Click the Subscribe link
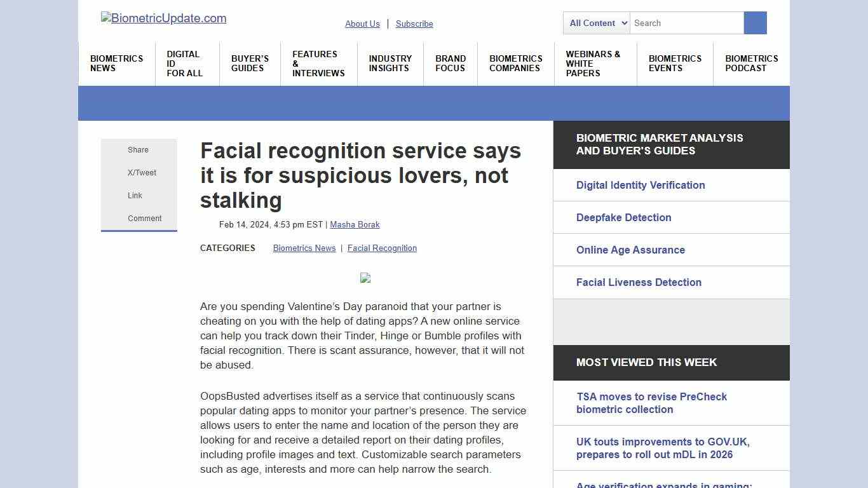Viewport: 868px width, 488px height. (414, 24)
